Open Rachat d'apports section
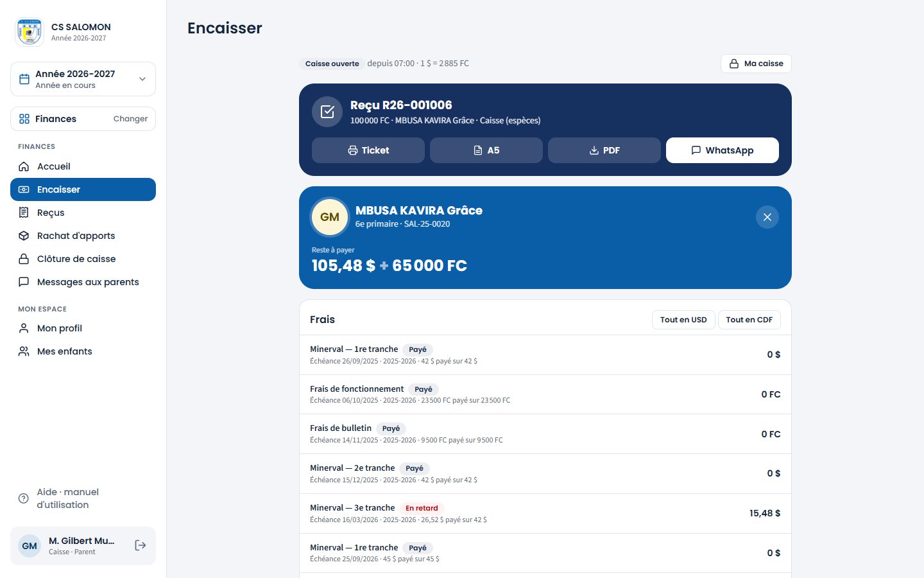 point(83,236)
